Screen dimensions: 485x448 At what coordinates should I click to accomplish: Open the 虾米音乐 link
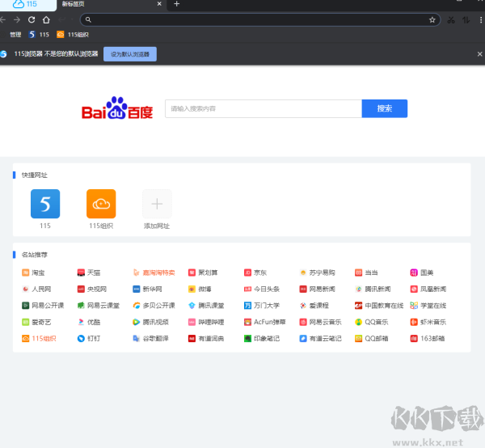tap(428, 322)
